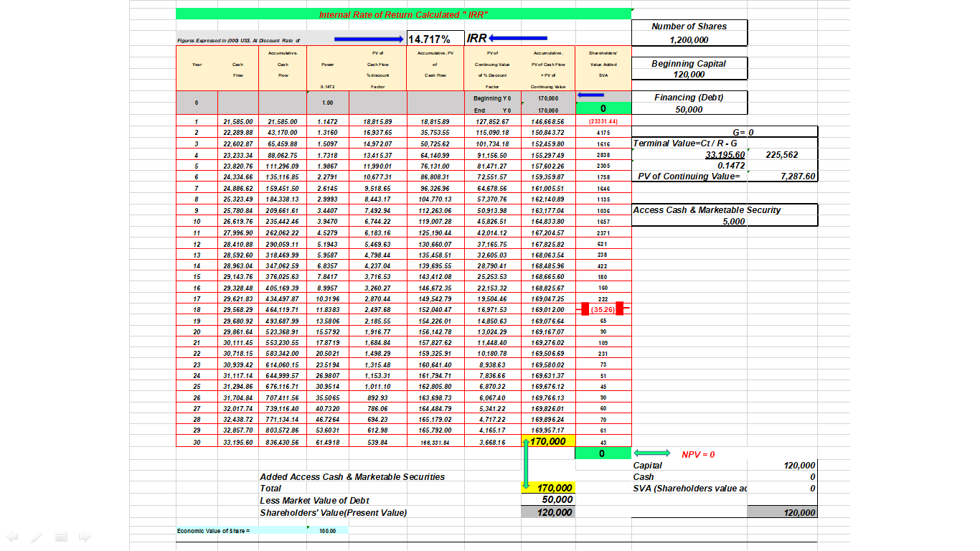This screenshot has height=551, width=980.
Task: Select the gray shareholders' value 120,000
Action: point(549,512)
